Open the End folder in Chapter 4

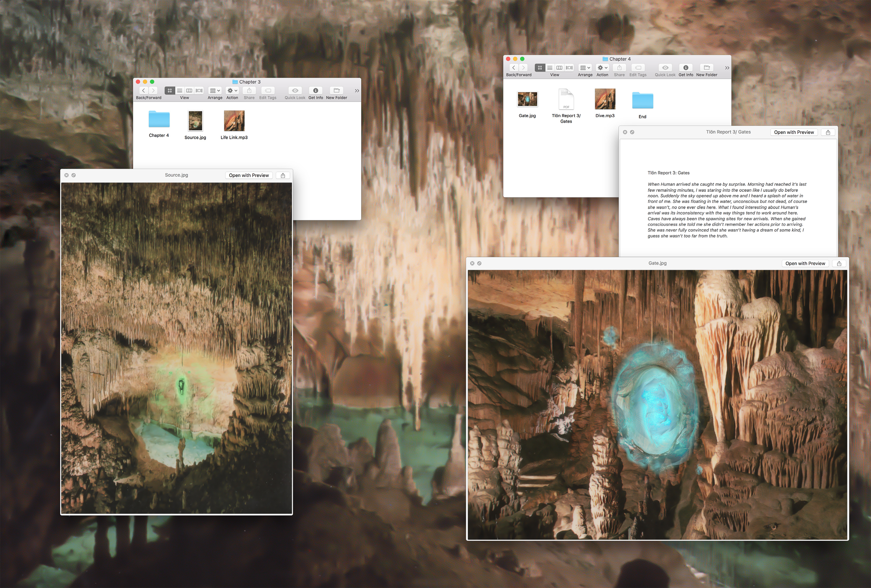pyautogui.click(x=642, y=101)
